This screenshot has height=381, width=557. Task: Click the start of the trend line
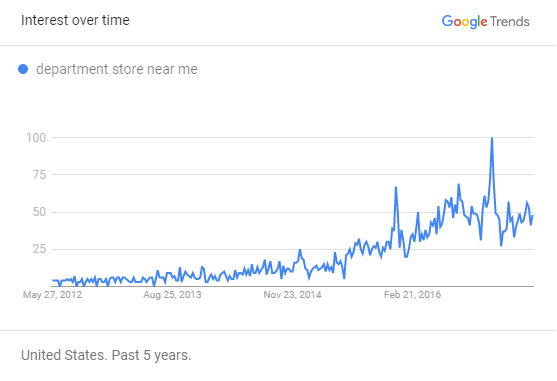53,281
